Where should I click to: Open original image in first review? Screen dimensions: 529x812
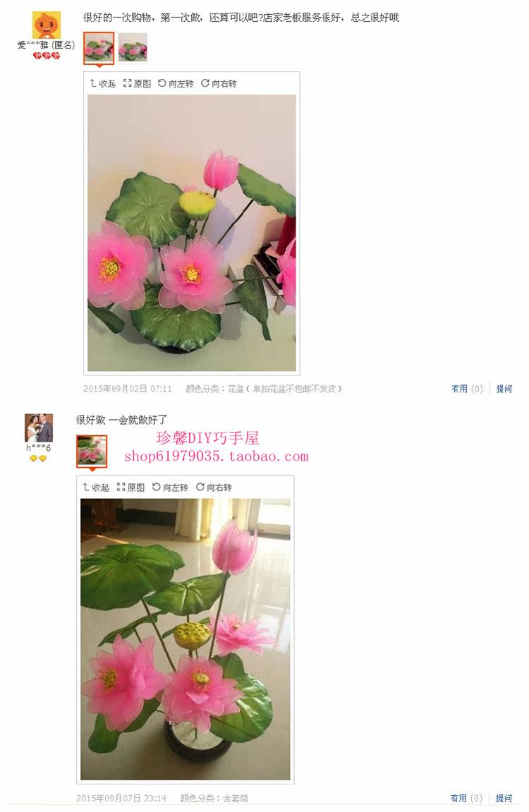(137, 83)
